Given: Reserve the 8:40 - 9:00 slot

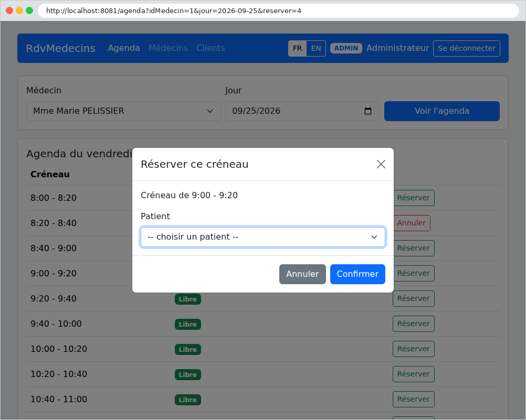Looking at the screenshot, I should pos(413,248).
